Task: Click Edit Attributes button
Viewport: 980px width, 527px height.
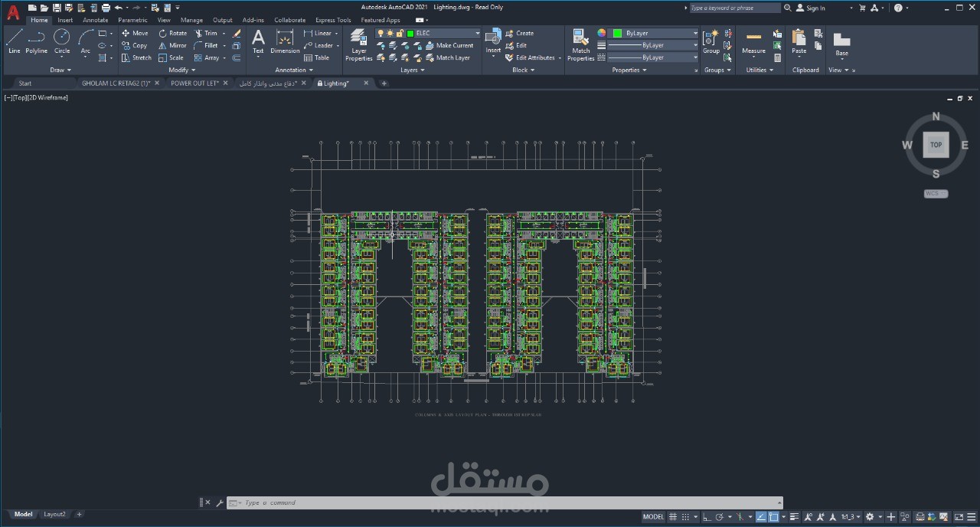Action: pyautogui.click(x=530, y=57)
